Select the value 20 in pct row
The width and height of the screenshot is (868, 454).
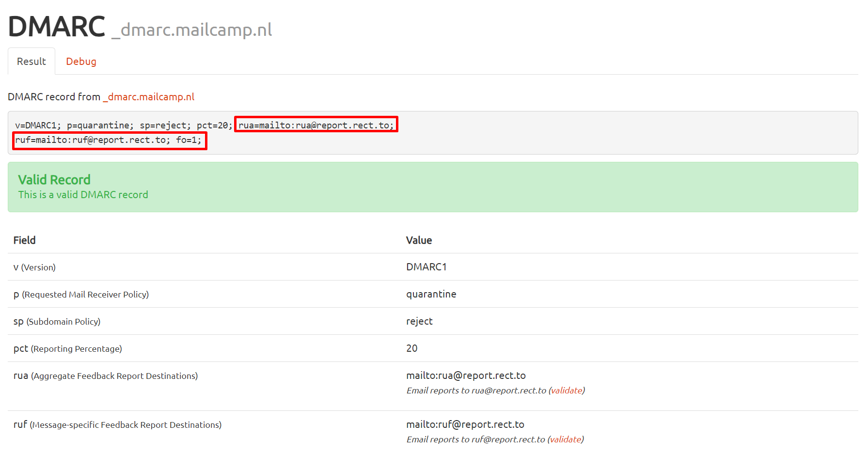(412, 348)
